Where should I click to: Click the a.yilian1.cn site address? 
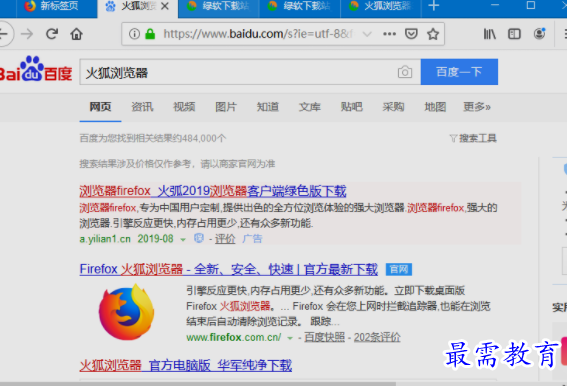[x=105, y=239]
